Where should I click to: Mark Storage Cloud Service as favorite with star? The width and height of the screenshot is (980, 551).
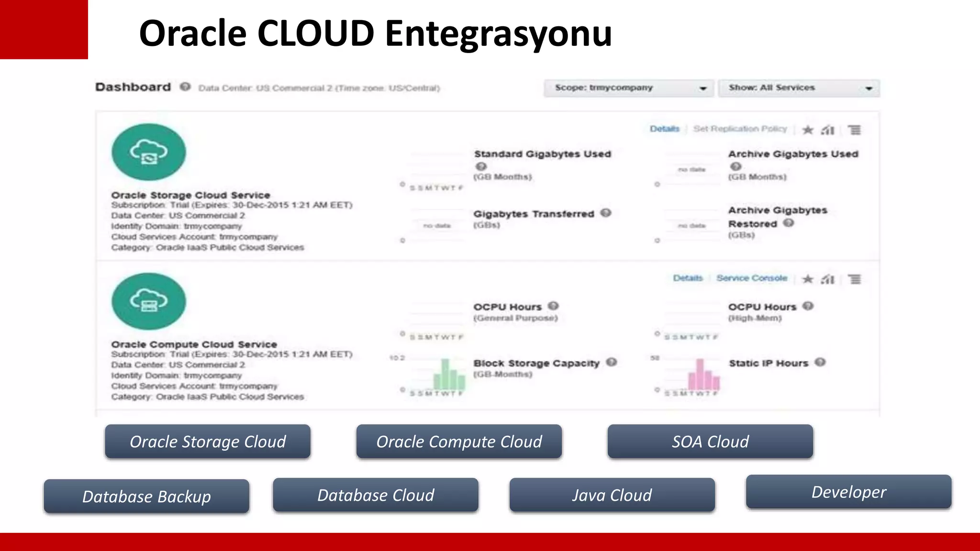coord(808,130)
